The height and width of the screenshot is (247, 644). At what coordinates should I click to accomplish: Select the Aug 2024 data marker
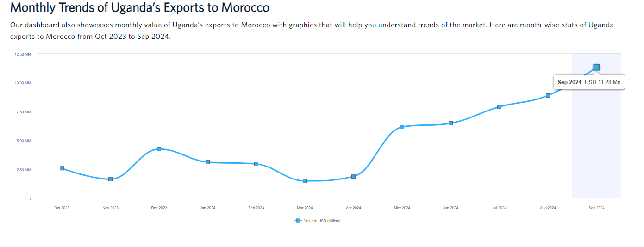coord(548,95)
